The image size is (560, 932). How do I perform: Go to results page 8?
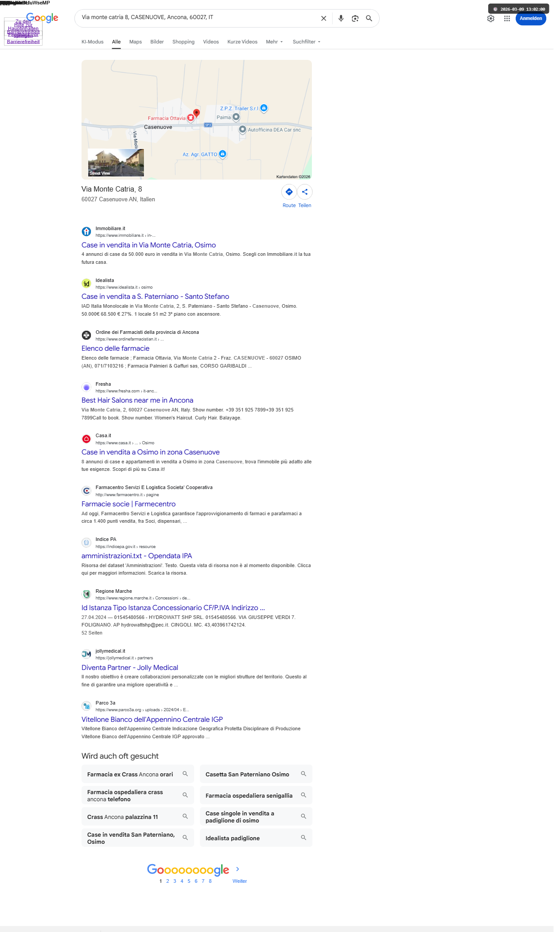[x=210, y=881]
